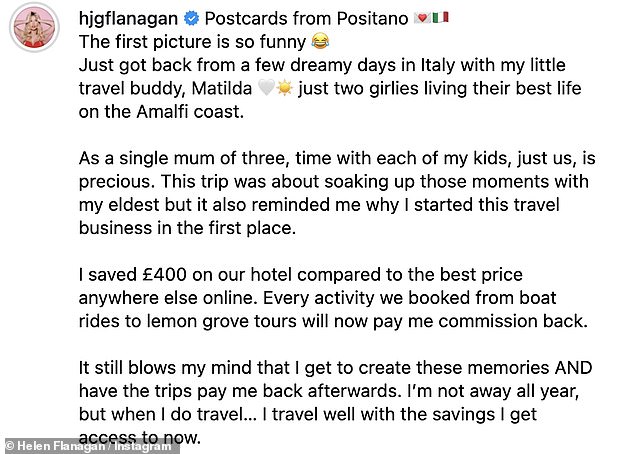Screen dimensions: 634x454
Task: Click the white heart emoji after Matilda
Action: click(x=266, y=88)
